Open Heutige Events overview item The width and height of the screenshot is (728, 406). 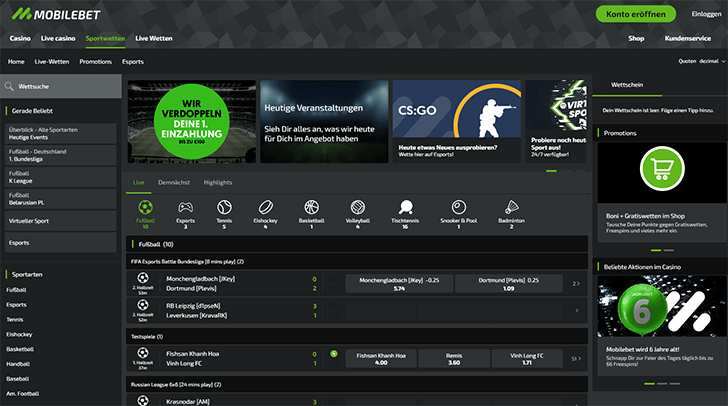pyautogui.click(x=60, y=133)
